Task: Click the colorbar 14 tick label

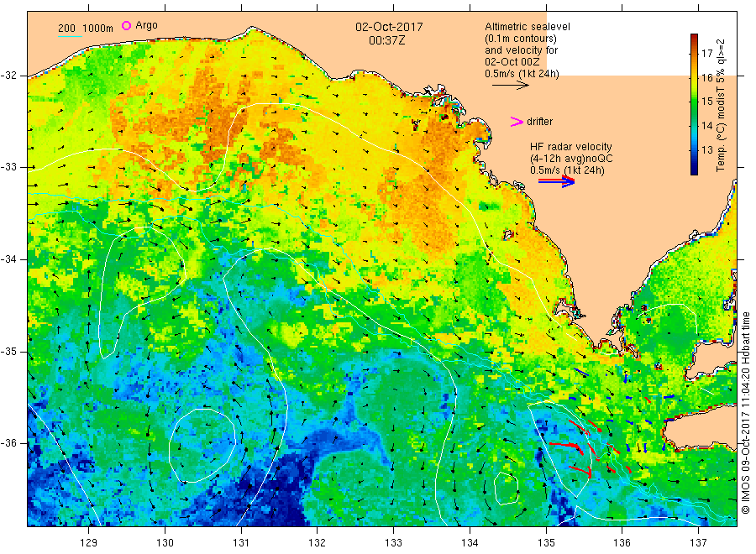Action: tap(706, 125)
